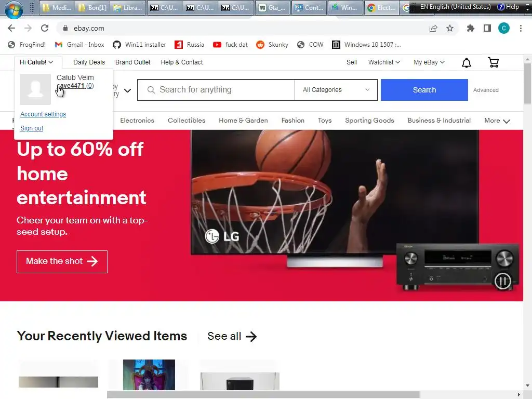Open Help & Contact
The image size is (532, 399).
(x=181, y=62)
